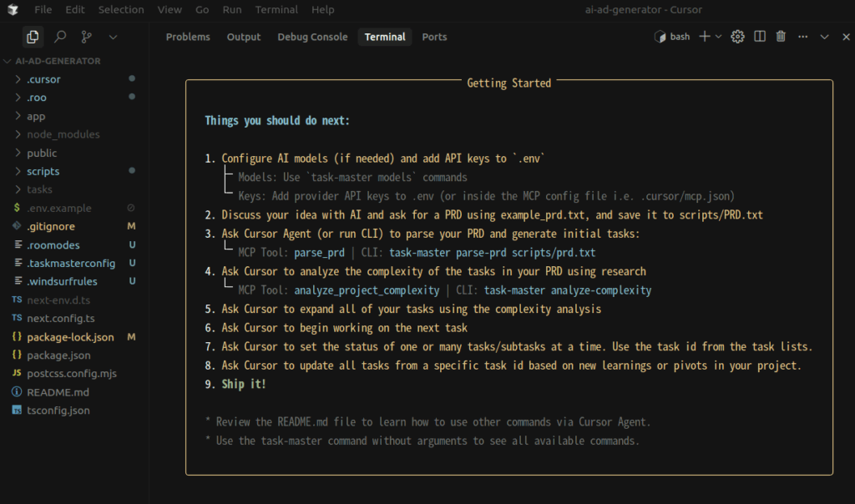Collapse the panel with chevron down
Screen dimensions: 855x504
pyautogui.click(x=824, y=37)
